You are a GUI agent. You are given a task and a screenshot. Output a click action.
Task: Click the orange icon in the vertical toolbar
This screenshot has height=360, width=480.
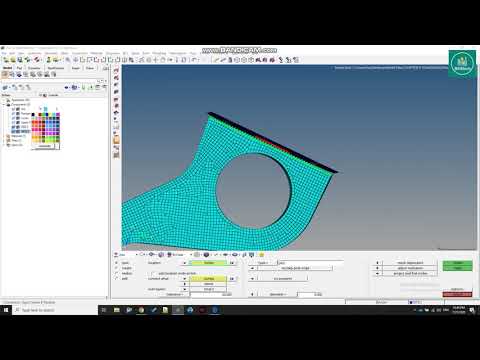pyautogui.click(x=116, y=140)
